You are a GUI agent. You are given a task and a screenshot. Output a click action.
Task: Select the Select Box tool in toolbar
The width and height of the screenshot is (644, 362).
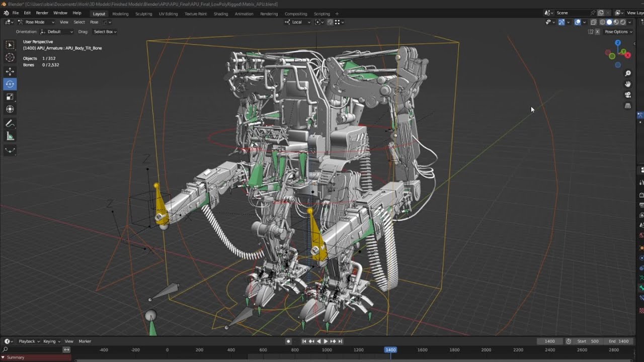[10, 45]
